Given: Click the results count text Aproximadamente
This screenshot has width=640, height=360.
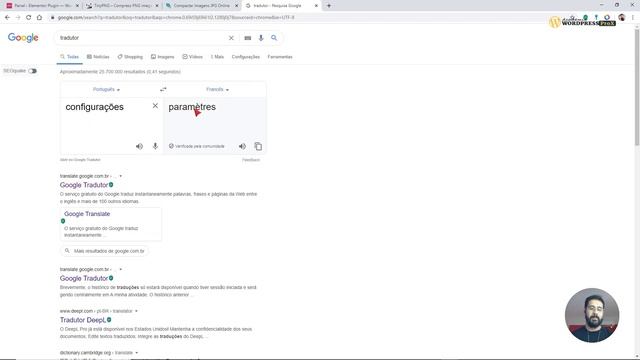Looking at the screenshot, I should 120,72.
